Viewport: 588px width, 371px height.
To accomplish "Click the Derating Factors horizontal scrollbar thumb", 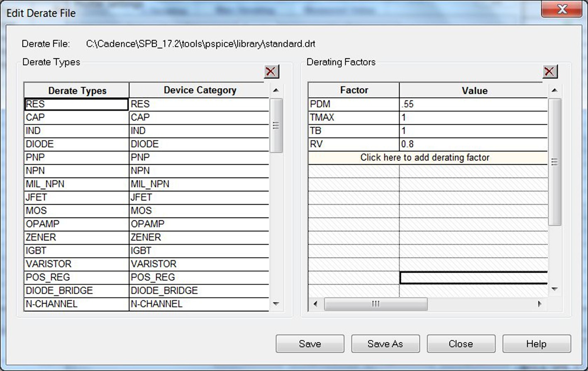I will coord(375,304).
